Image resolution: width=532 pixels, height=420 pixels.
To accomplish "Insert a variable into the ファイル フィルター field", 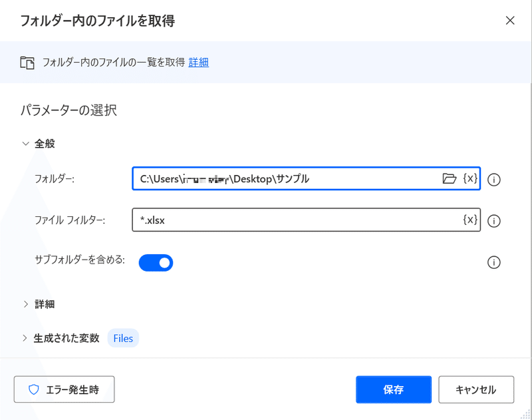I will (x=470, y=220).
